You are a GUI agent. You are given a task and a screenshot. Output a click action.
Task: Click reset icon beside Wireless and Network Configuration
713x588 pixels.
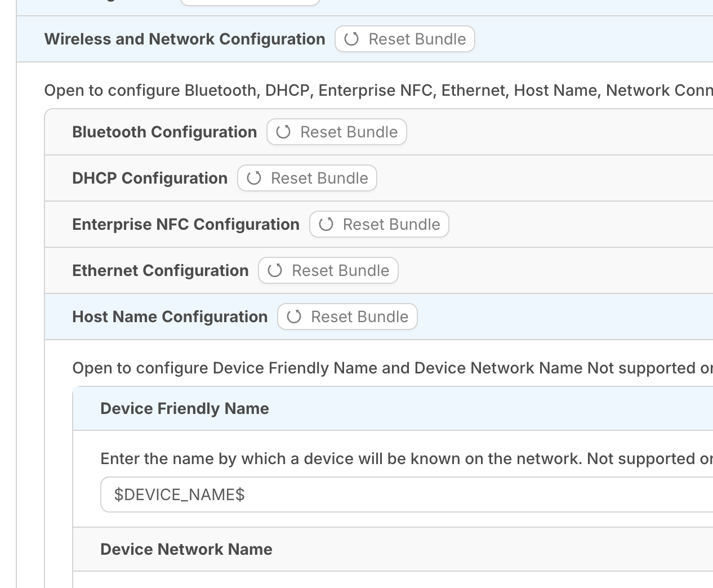pyautogui.click(x=351, y=39)
